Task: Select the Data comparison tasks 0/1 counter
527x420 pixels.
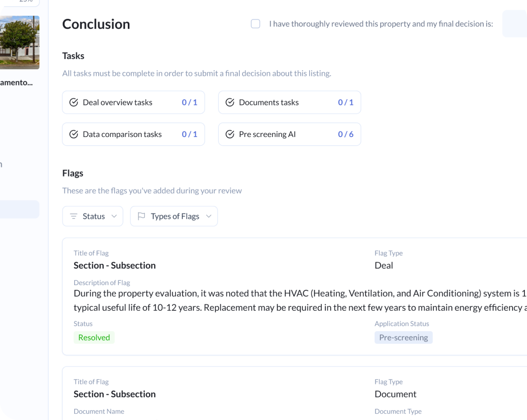Action: tap(190, 134)
